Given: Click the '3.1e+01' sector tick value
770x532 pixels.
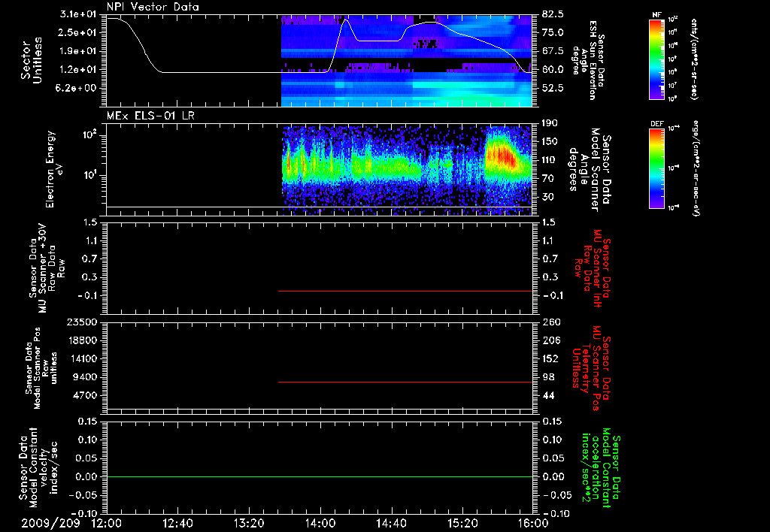Looking at the screenshot, I should (77, 14).
